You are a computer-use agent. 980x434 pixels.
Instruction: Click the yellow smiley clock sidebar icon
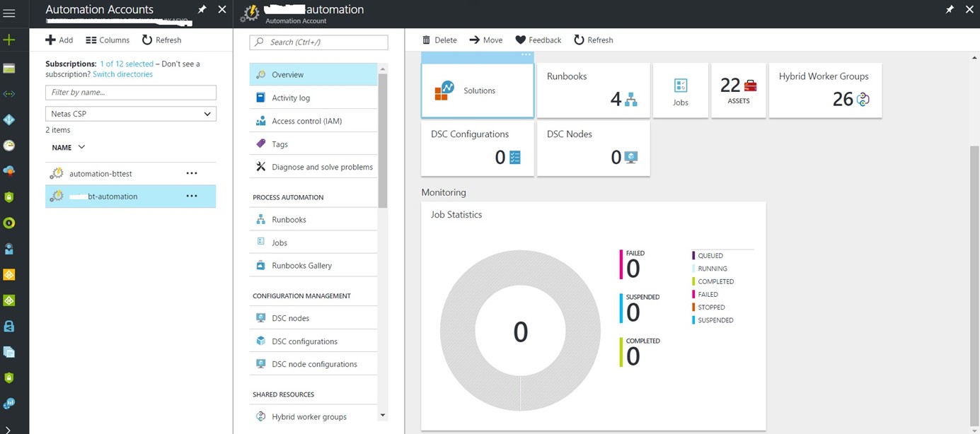click(x=9, y=146)
